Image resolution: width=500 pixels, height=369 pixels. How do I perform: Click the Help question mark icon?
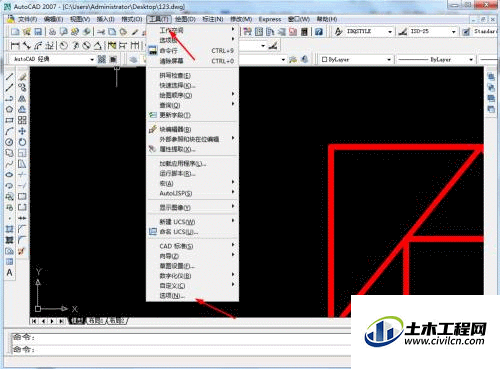[319, 32]
